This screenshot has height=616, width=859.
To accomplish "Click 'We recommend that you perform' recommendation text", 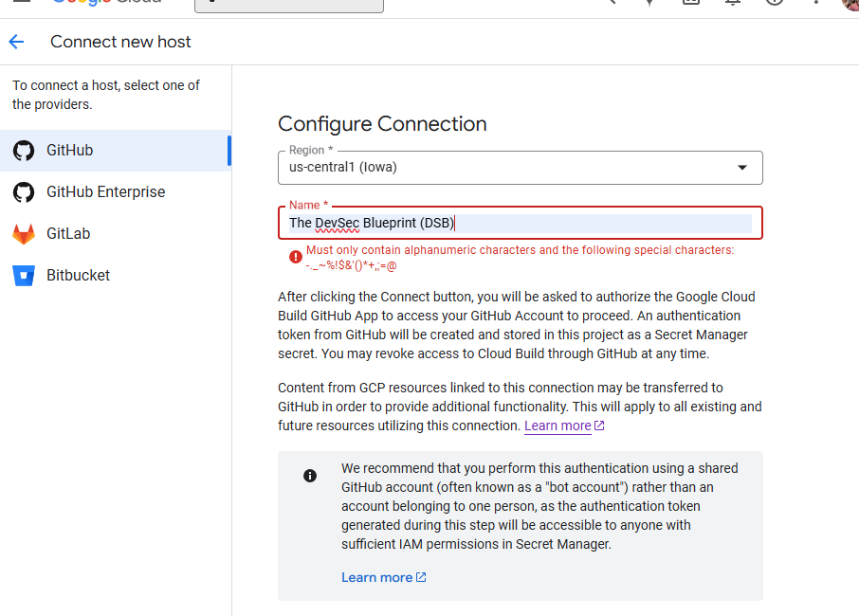I will tap(539, 506).
